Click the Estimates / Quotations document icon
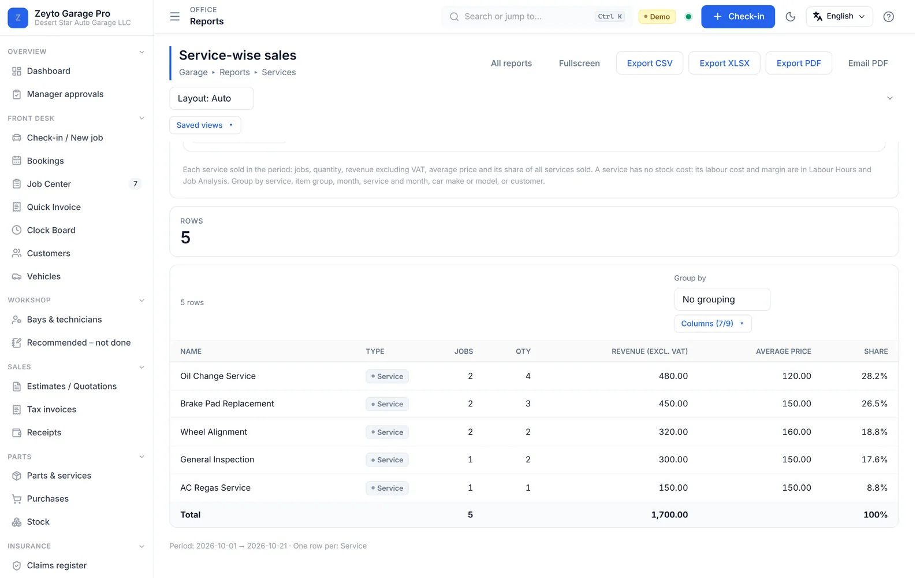 click(x=17, y=386)
